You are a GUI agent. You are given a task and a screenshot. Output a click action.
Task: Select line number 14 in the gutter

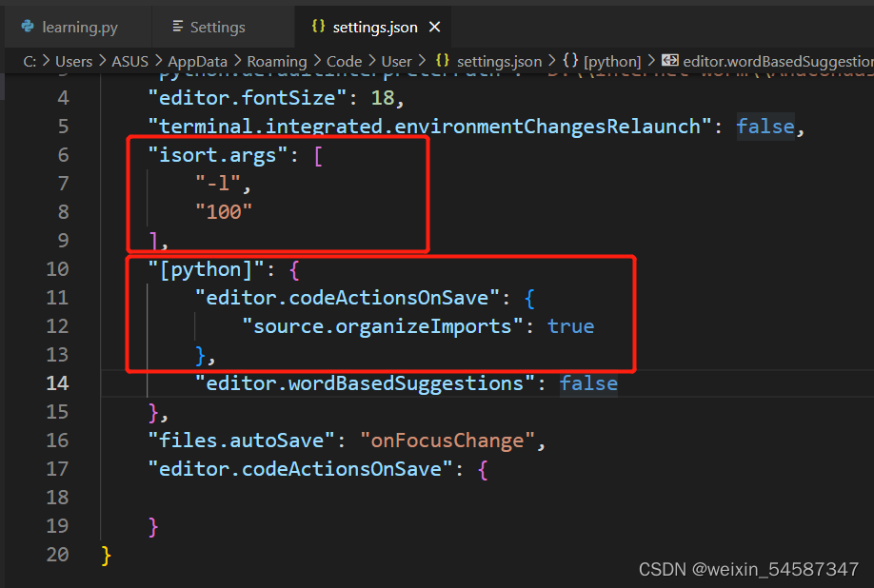[57, 382]
